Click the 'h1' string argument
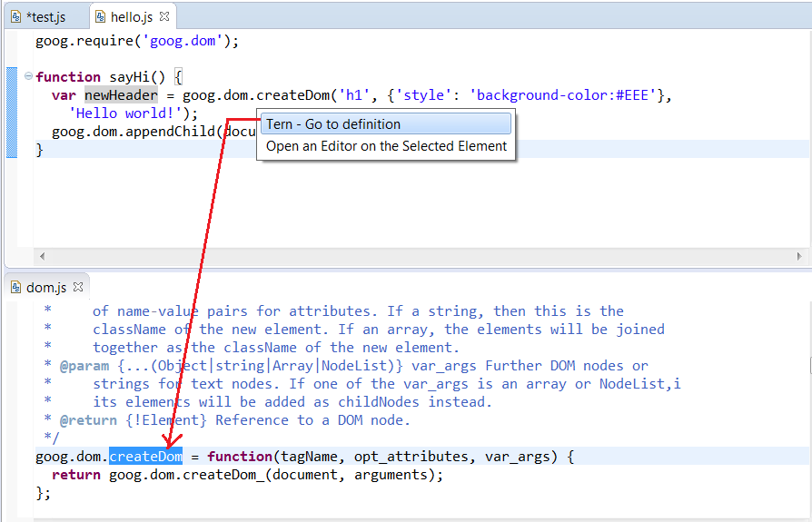Screen dimensions: 812x522 click(354, 95)
